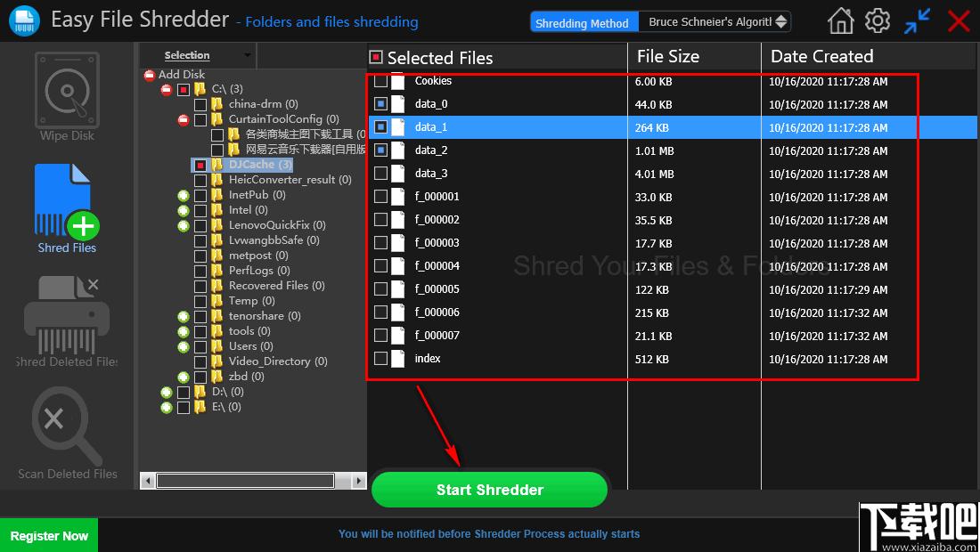Click the zbd folder icon
This screenshot has width=980, height=552.
coord(216,377)
